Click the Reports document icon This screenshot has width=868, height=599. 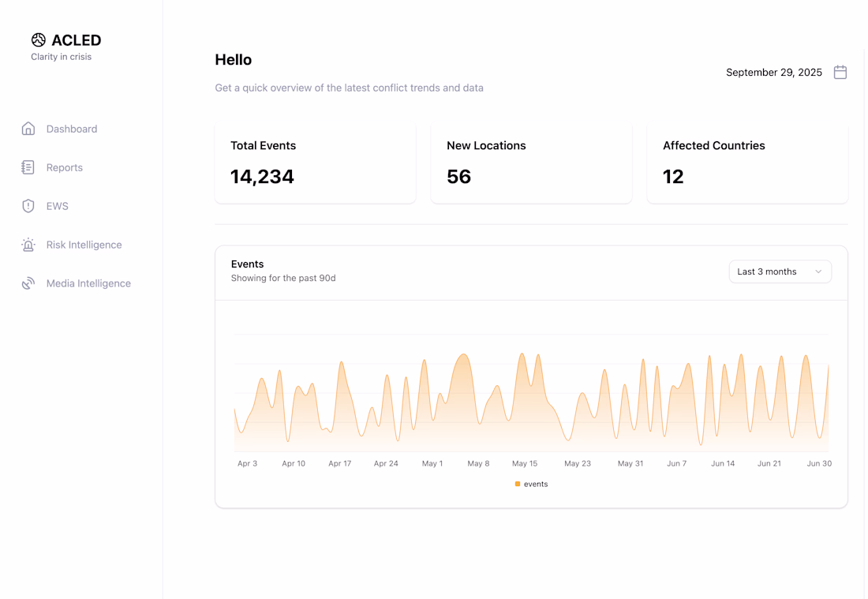tap(28, 167)
